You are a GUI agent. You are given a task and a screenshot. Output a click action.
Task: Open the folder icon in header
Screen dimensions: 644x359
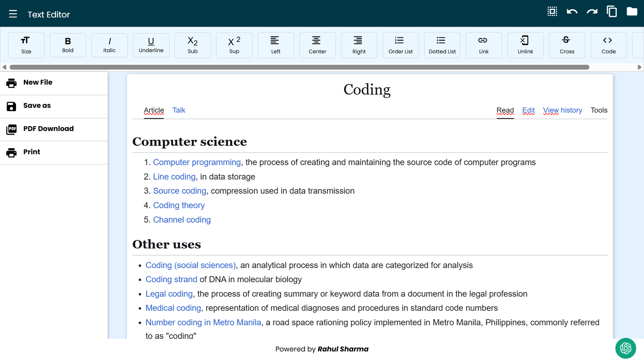click(632, 12)
